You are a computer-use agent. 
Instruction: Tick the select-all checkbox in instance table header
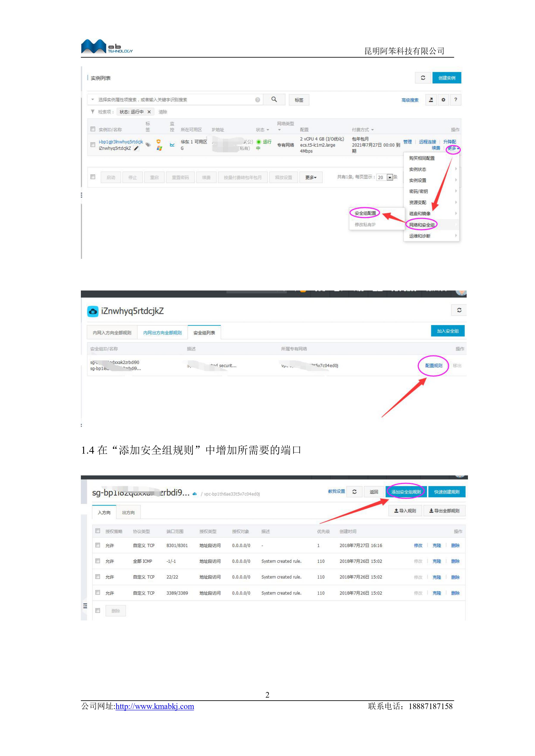[x=93, y=129]
